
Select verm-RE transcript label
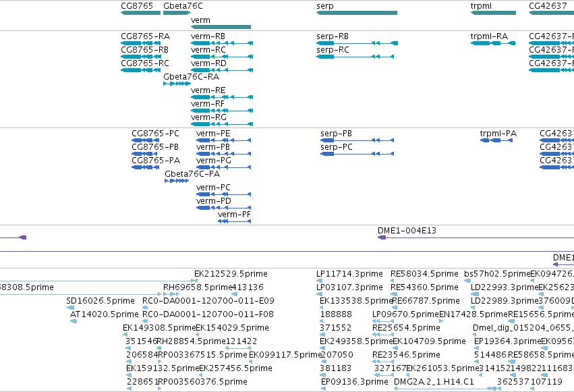click(x=208, y=90)
